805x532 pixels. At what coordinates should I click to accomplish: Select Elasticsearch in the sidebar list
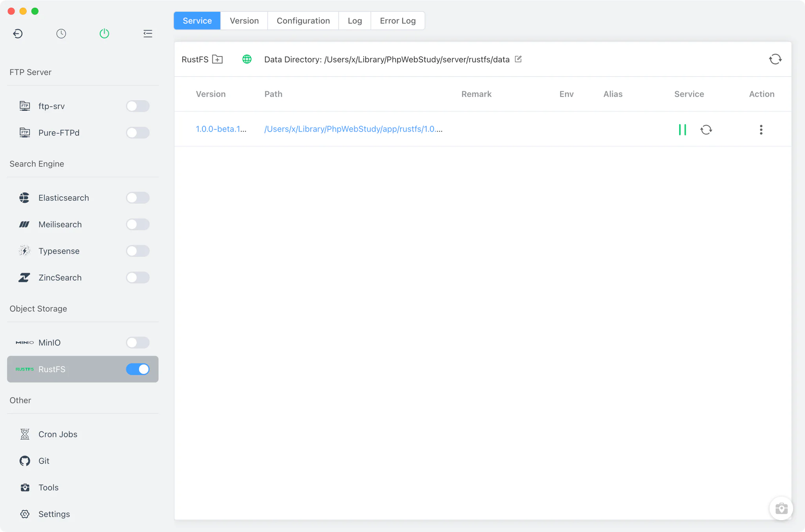(83, 198)
